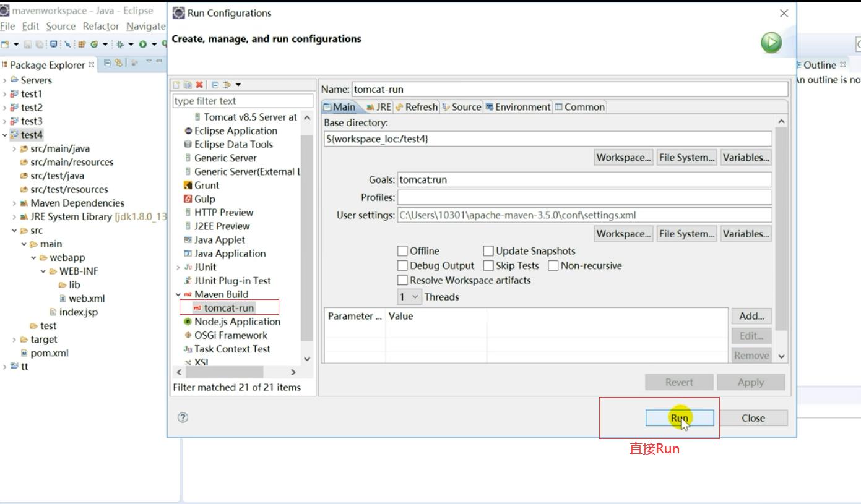Click the Goals input field

click(x=584, y=180)
